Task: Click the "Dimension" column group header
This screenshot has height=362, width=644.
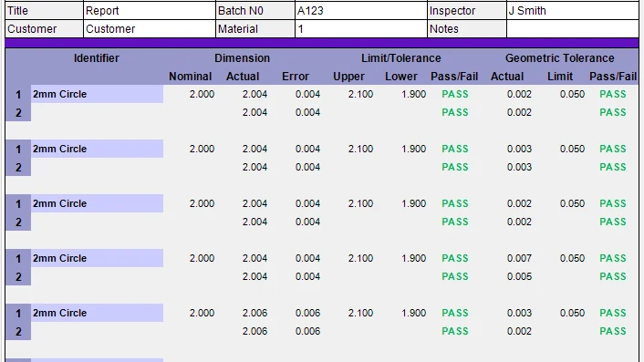Action: [243, 58]
